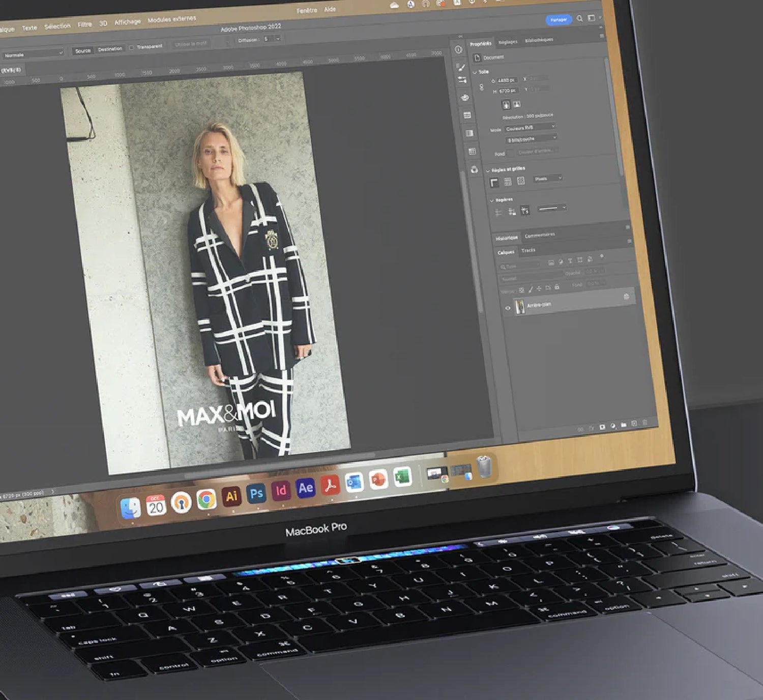Open the Texte menu

coord(30,28)
